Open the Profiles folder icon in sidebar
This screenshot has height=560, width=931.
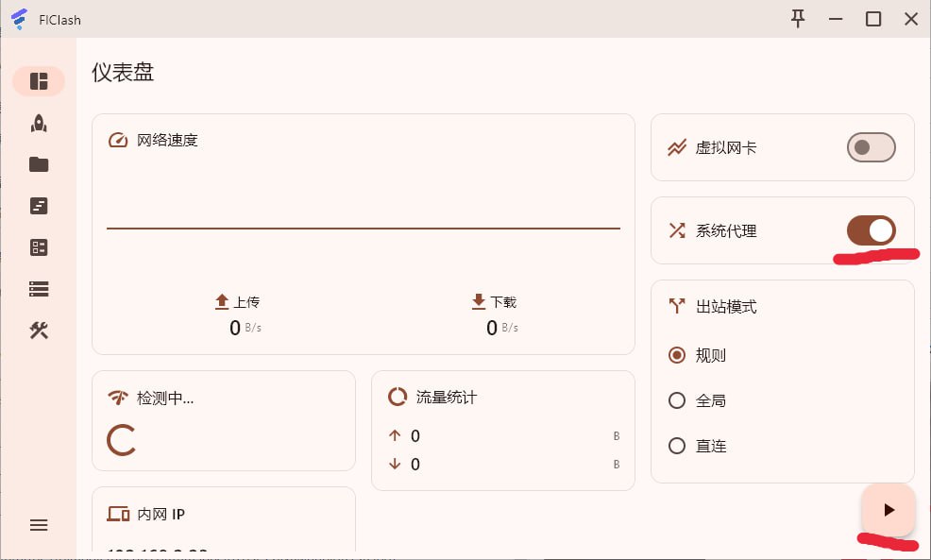pos(39,164)
